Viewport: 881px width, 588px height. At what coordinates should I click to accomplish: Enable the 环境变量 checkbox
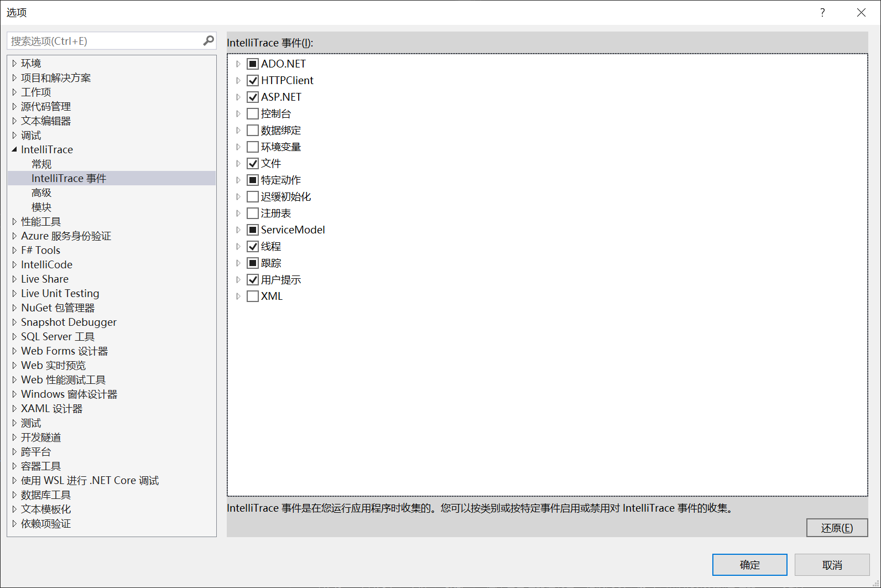(253, 147)
